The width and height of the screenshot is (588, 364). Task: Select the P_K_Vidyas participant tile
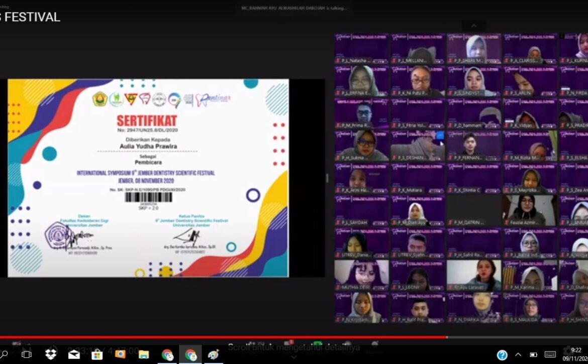click(x=530, y=113)
